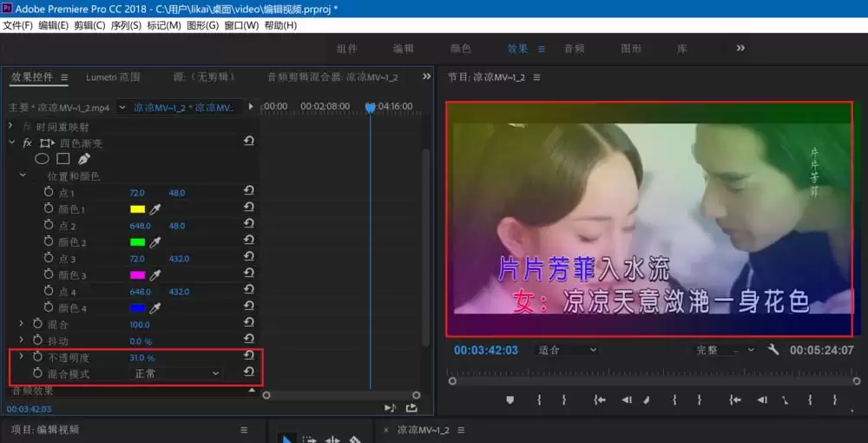Toggle animation stopwatch for 不透明度
The height and width of the screenshot is (443, 868).
(37, 357)
